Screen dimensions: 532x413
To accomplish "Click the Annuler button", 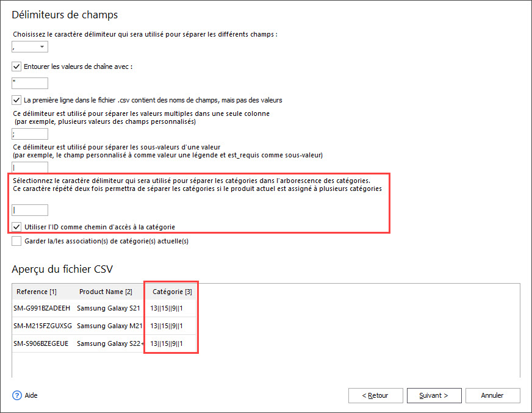I will 492,395.
